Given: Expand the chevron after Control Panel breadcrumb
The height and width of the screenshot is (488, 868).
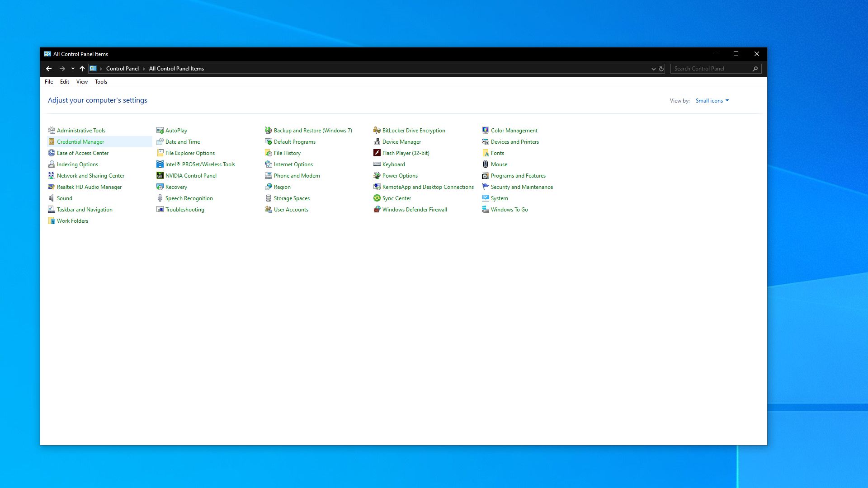Looking at the screenshot, I should [x=144, y=69].
